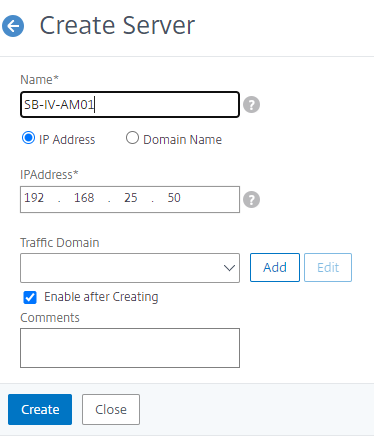
Task: Click the second IP octet showing 168
Action: [84, 198]
